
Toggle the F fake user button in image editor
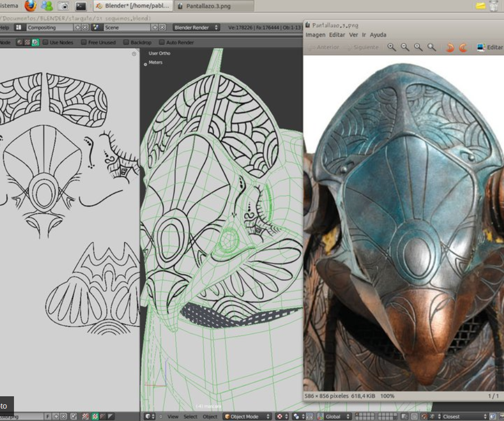(48, 417)
